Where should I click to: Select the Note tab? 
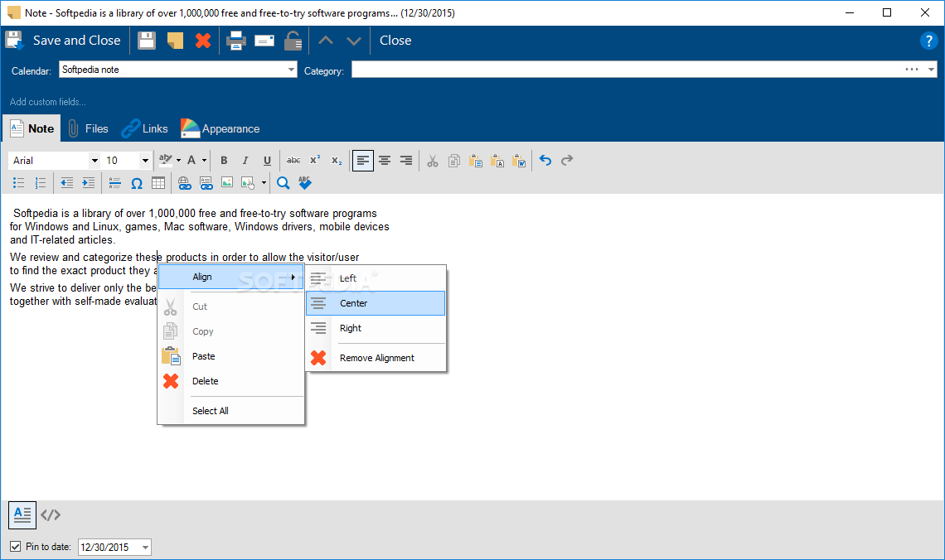32,128
